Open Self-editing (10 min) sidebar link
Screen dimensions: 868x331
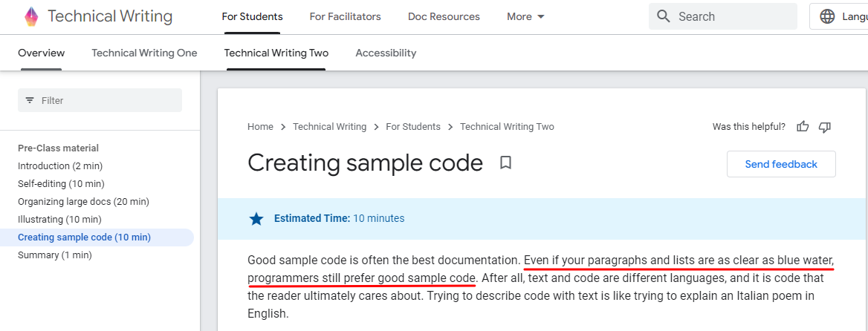pos(61,183)
